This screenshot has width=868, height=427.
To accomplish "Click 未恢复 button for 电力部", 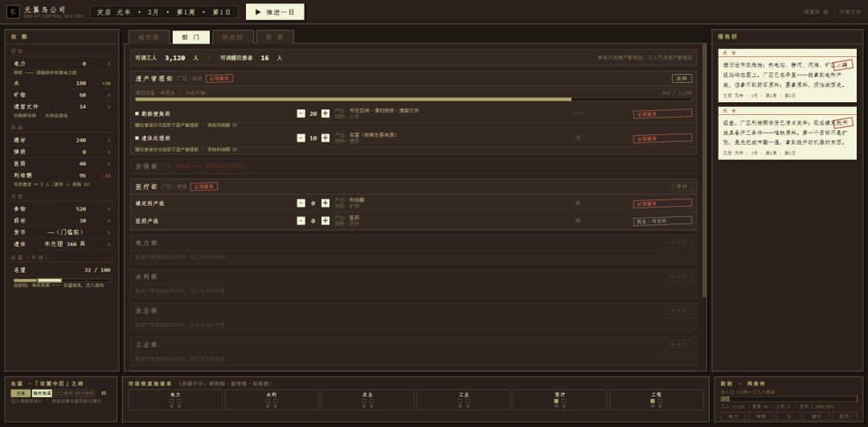I will tap(679, 243).
